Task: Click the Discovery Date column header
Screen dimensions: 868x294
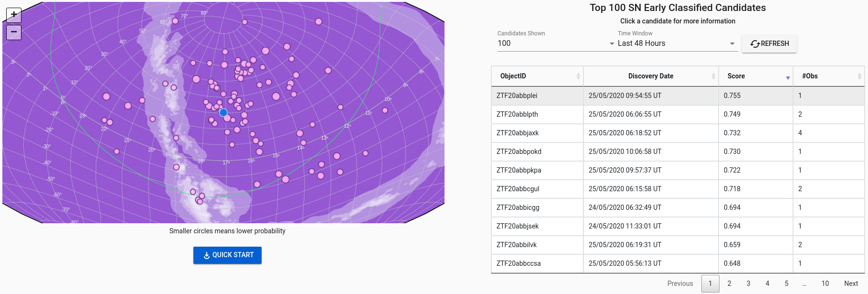Action: coord(651,76)
